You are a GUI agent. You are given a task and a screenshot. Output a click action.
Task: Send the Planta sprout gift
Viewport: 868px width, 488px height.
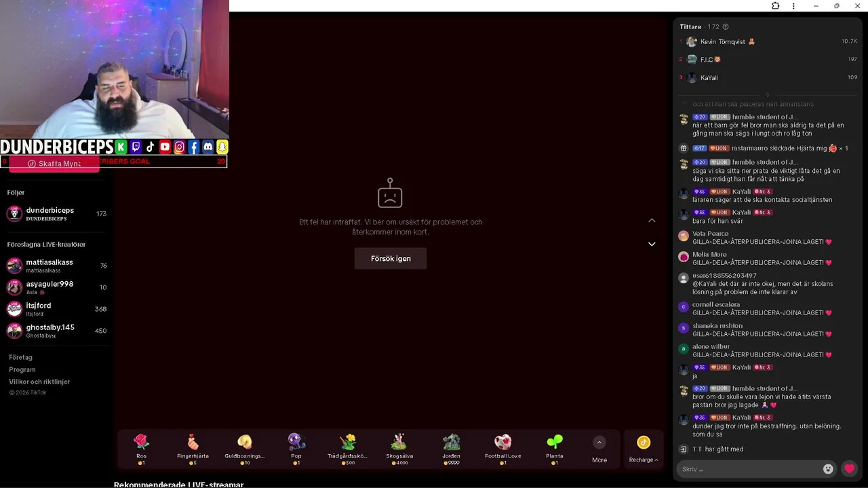554,449
